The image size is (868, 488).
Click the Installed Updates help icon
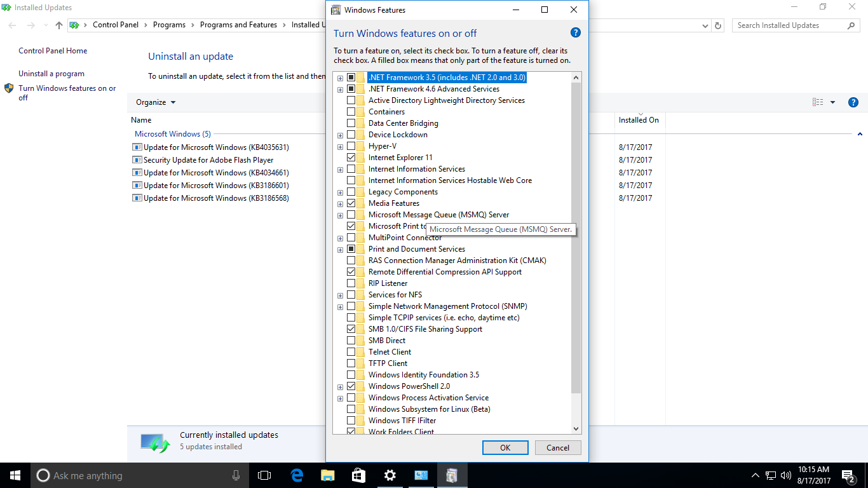[x=853, y=102]
